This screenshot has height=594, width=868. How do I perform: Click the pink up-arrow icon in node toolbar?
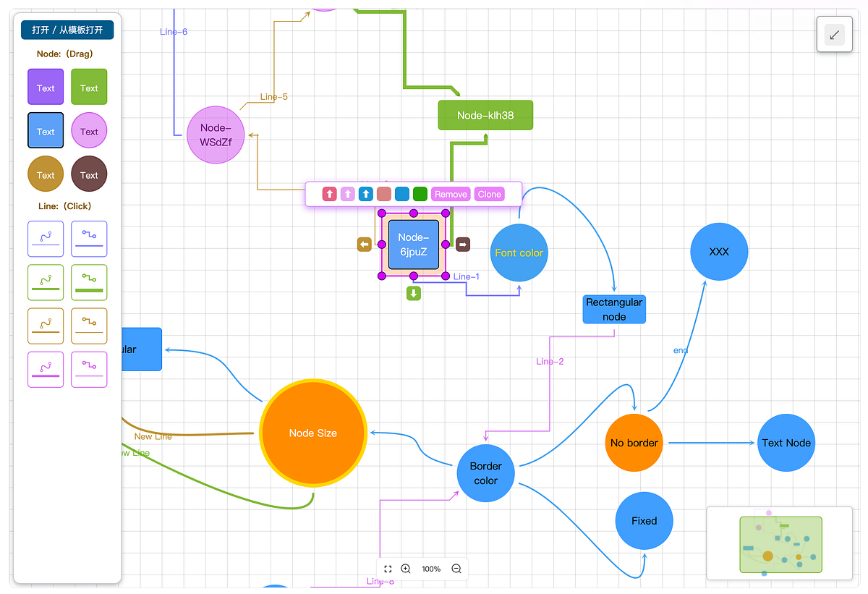pos(348,194)
